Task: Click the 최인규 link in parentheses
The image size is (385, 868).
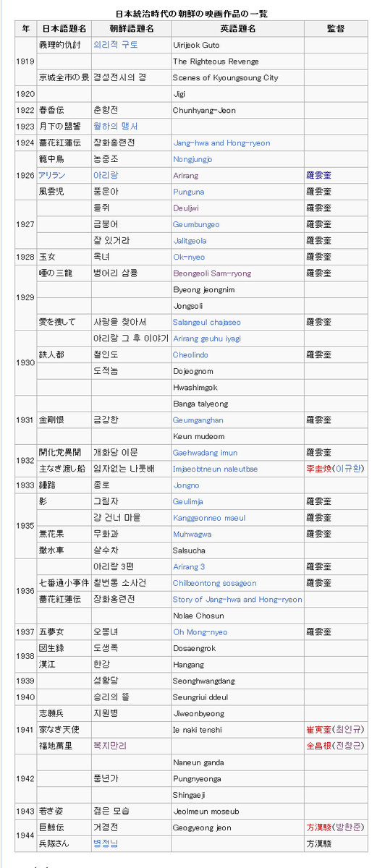Action: (x=348, y=730)
